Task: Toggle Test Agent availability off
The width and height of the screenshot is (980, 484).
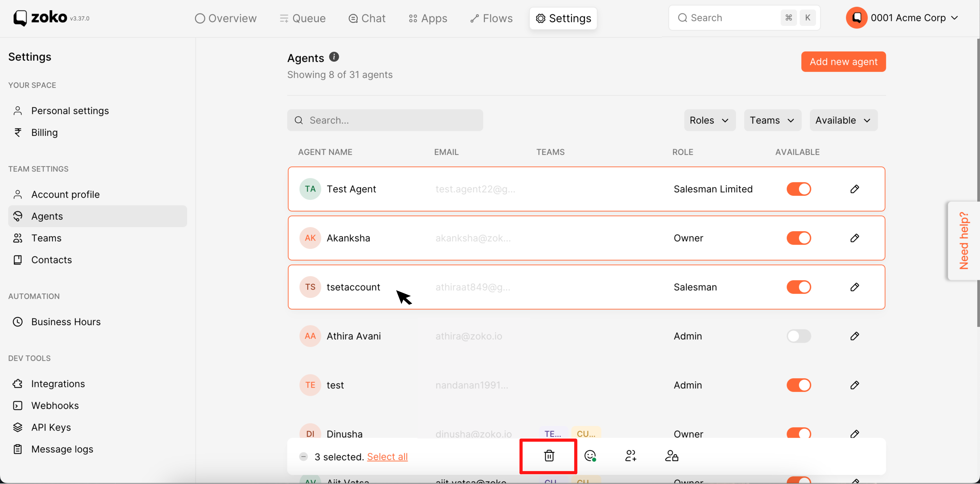Action: tap(799, 189)
